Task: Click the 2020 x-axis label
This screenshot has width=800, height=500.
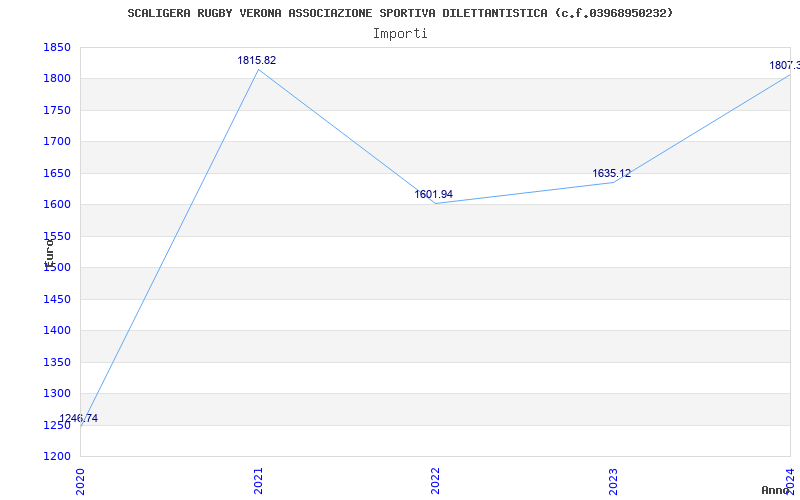Action: point(80,481)
